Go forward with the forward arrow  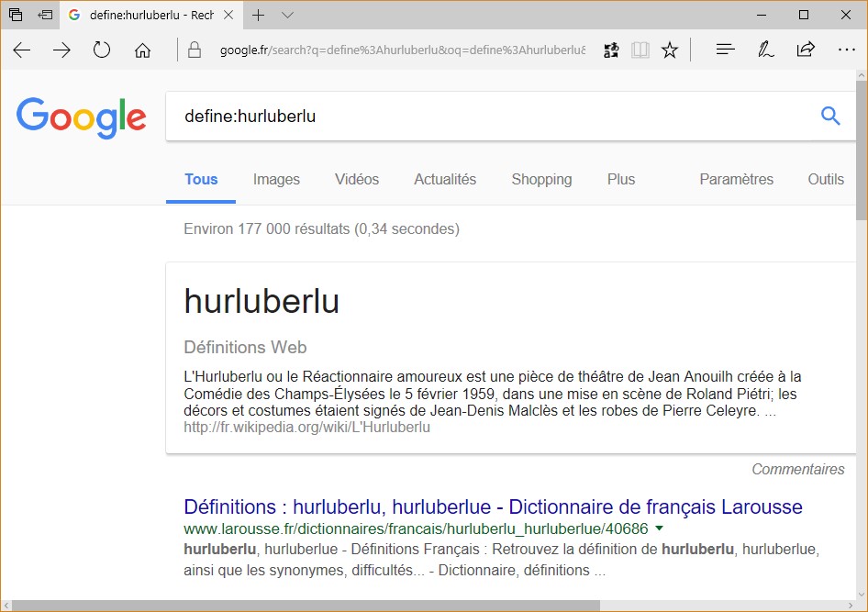tap(62, 50)
